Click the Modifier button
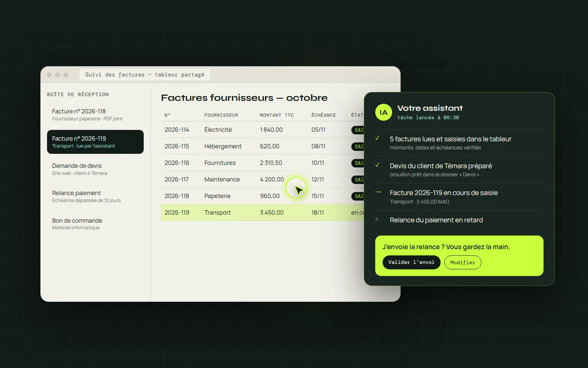The width and height of the screenshot is (588, 368). tap(463, 262)
